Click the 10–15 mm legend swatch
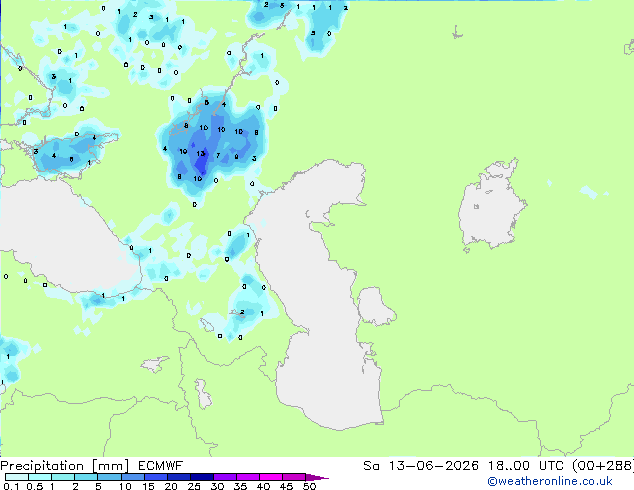The width and height of the screenshot is (634, 490). [132, 477]
